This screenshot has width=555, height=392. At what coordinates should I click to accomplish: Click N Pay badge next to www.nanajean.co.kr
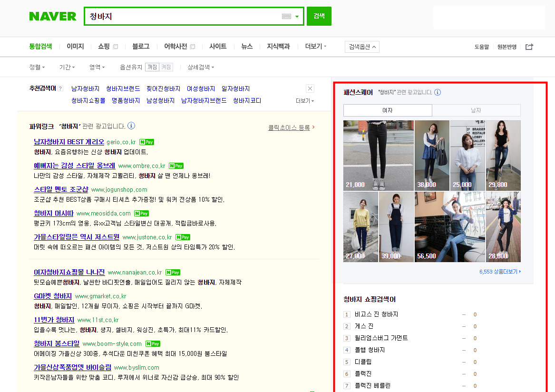[x=173, y=272]
